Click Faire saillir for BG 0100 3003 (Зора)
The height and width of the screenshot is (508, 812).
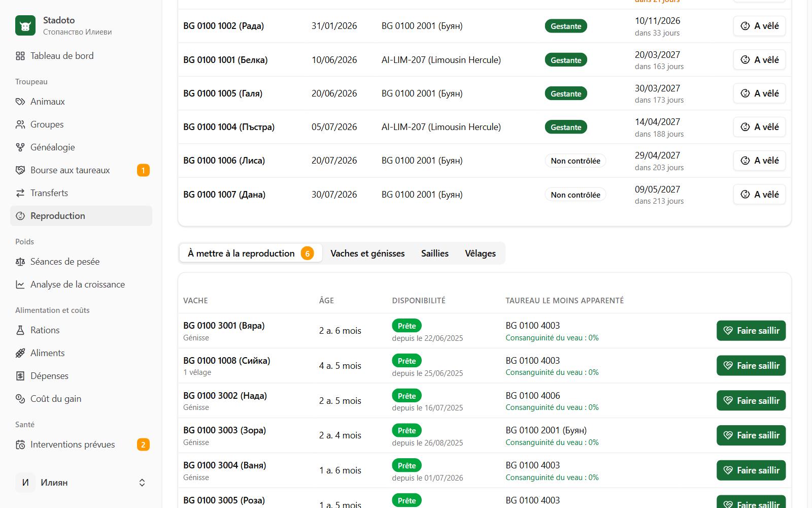[751, 435]
